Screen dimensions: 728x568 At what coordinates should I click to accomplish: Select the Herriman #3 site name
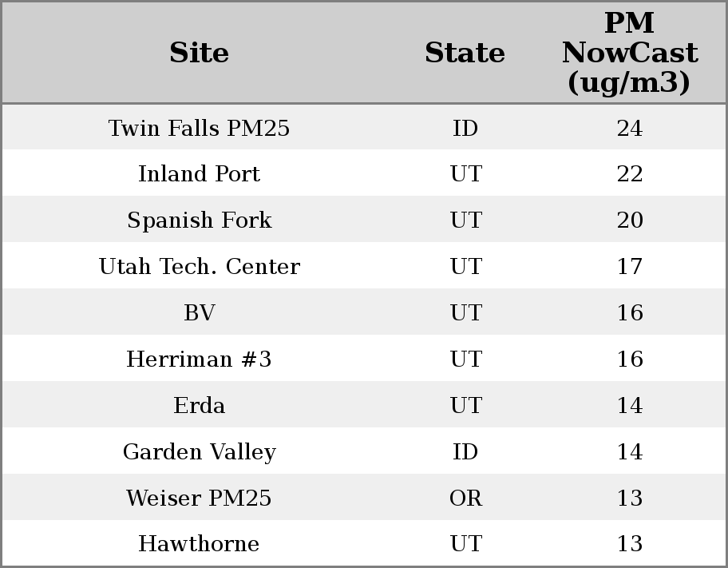coord(199,359)
